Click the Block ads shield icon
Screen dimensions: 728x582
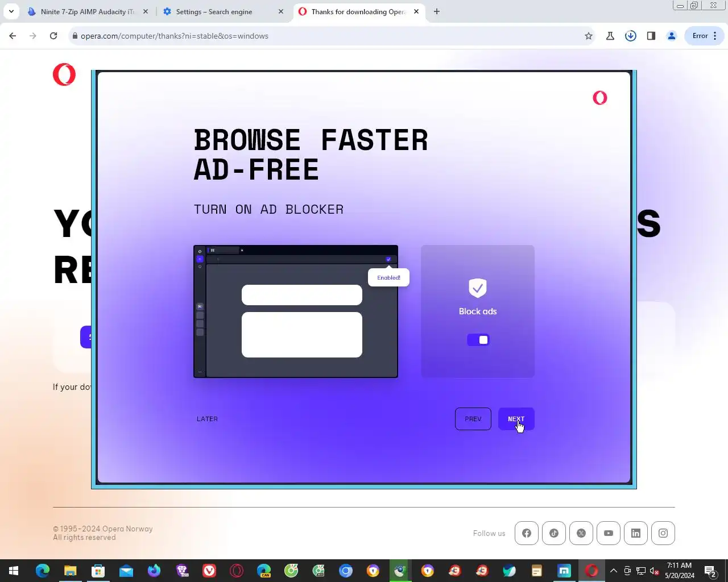478,288
